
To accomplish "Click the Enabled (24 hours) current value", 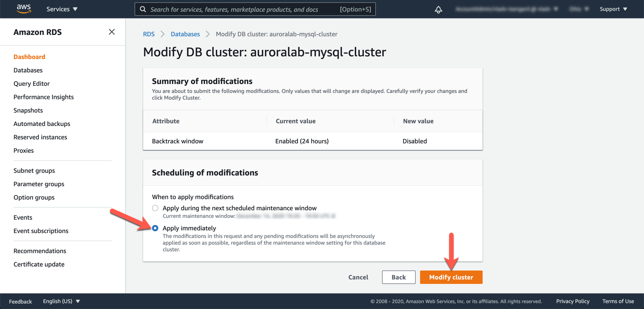I will coord(302,141).
